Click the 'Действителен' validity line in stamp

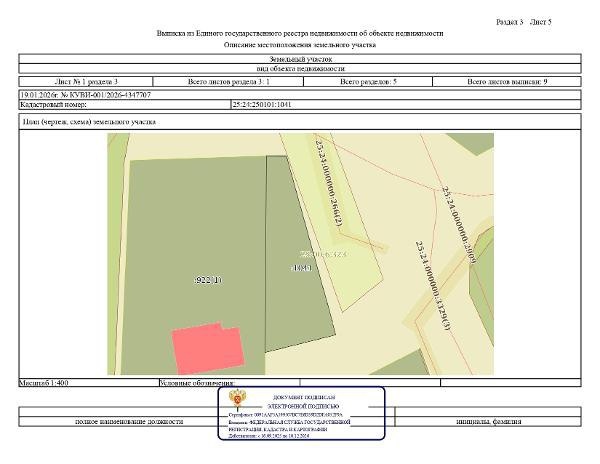[269, 435]
